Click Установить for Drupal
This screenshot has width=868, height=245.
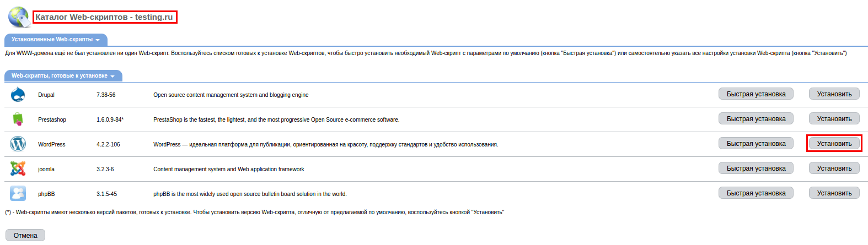[834, 94]
